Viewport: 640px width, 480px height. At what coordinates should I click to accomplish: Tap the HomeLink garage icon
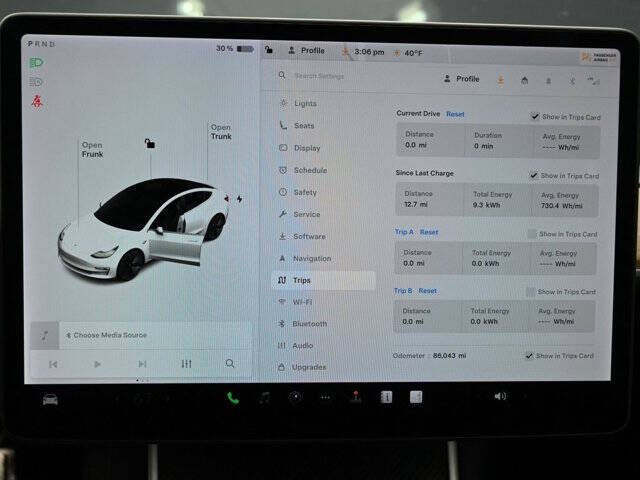point(524,80)
